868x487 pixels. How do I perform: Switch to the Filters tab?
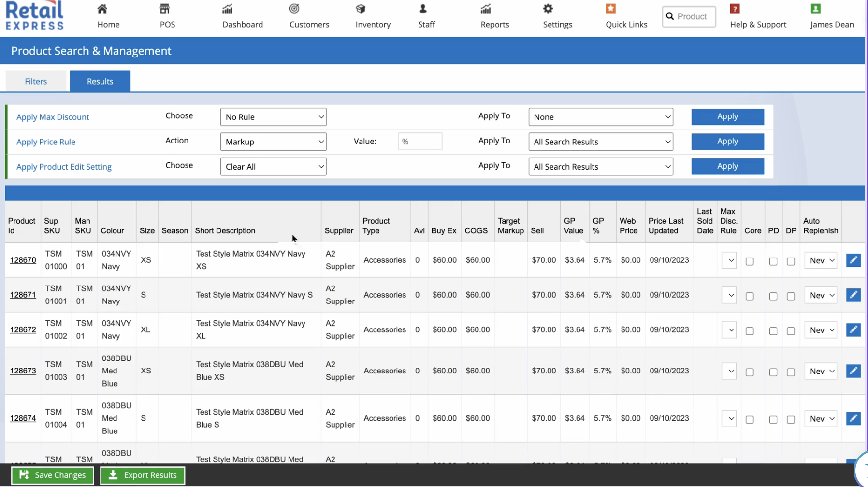[x=36, y=81]
